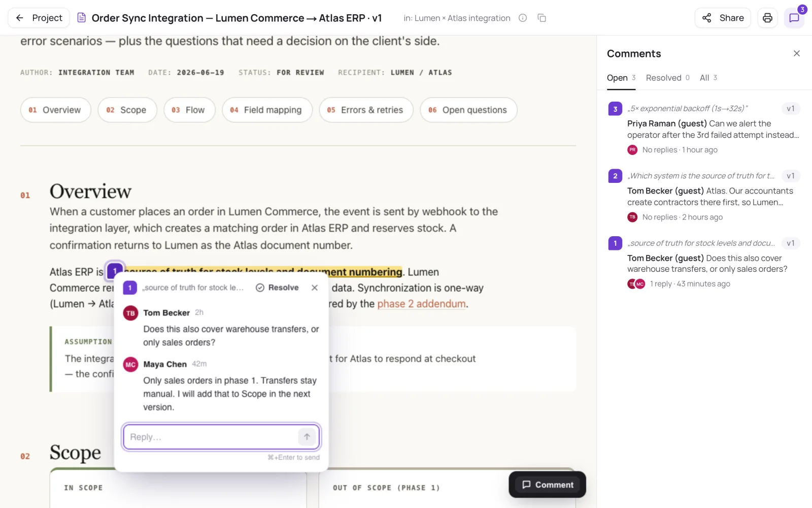Viewport: 812px width, 508px height.
Task: Open the Share dialog
Action: (x=723, y=18)
